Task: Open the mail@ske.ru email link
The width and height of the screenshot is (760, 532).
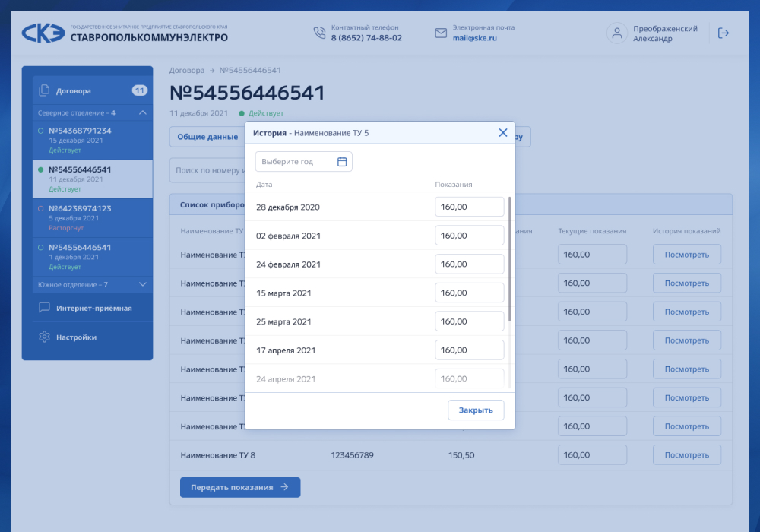Action: [x=474, y=38]
